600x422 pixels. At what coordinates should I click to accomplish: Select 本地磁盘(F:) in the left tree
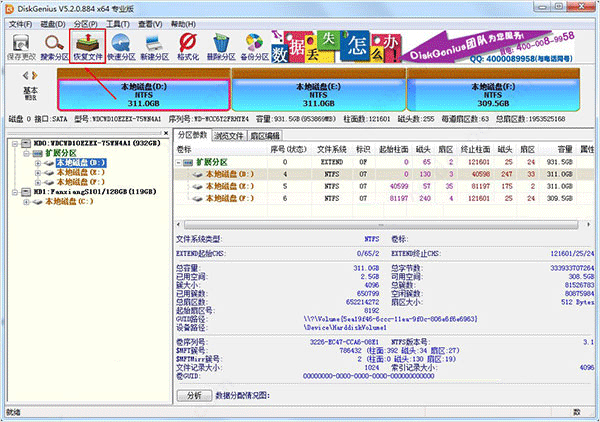pyautogui.click(x=81, y=182)
